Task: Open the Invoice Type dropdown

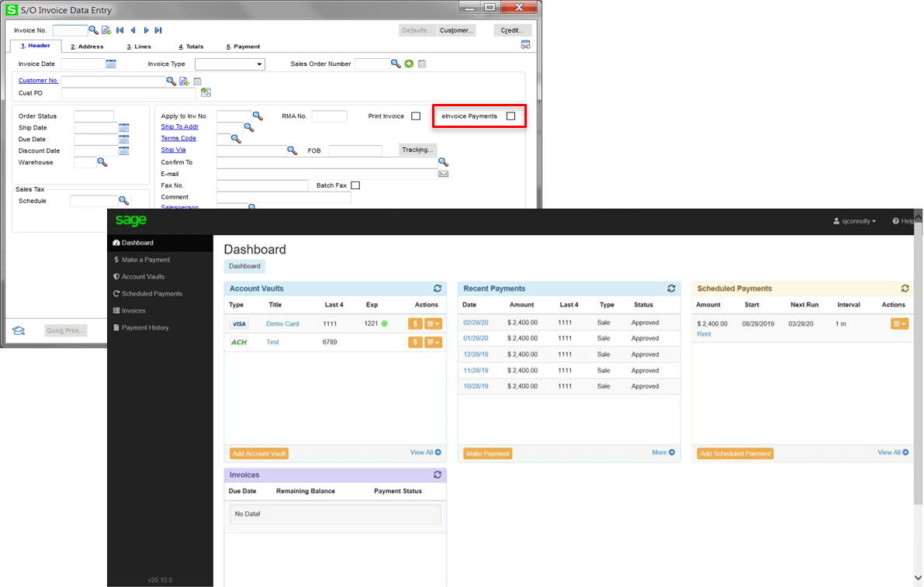Action: click(230, 64)
